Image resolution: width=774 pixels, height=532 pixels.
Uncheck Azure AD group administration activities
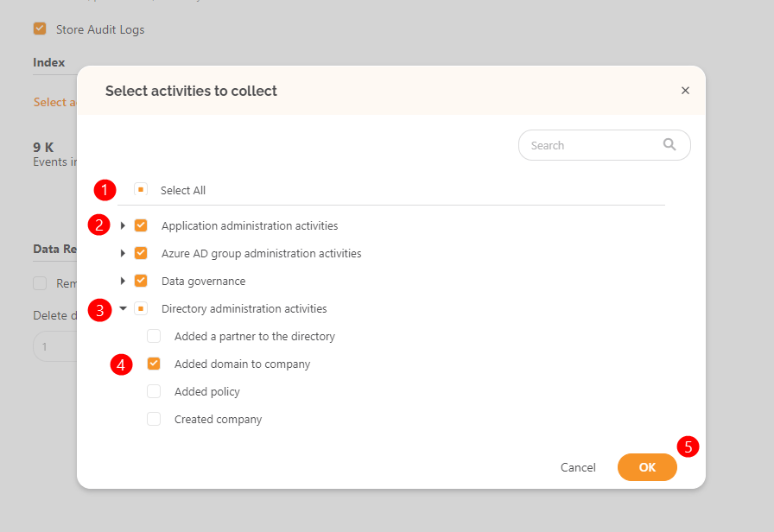click(141, 253)
